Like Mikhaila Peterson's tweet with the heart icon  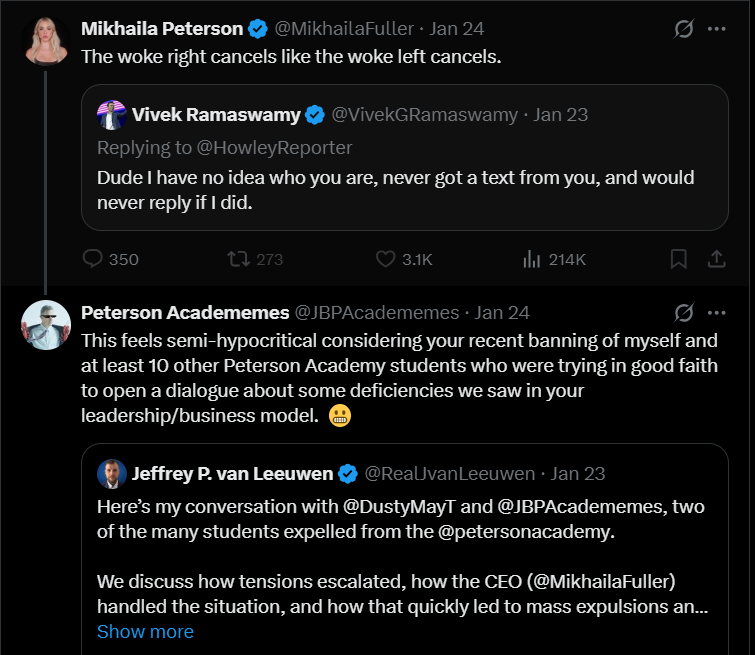click(x=386, y=259)
